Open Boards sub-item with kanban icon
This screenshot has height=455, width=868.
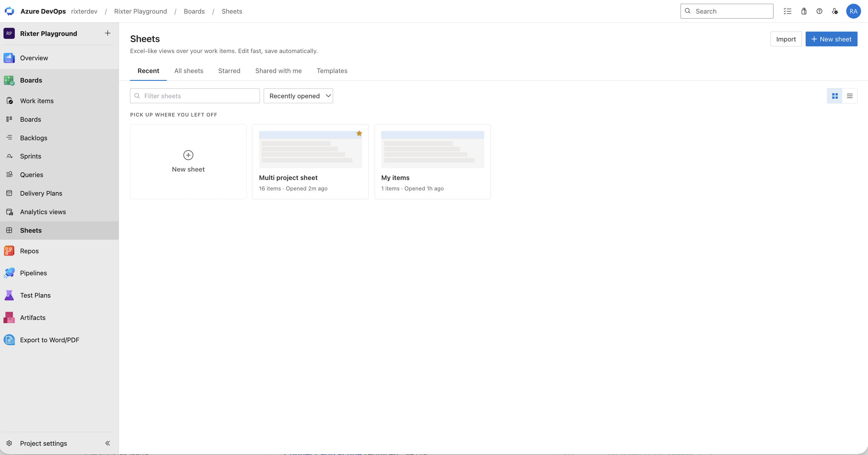[x=59, y=119]
